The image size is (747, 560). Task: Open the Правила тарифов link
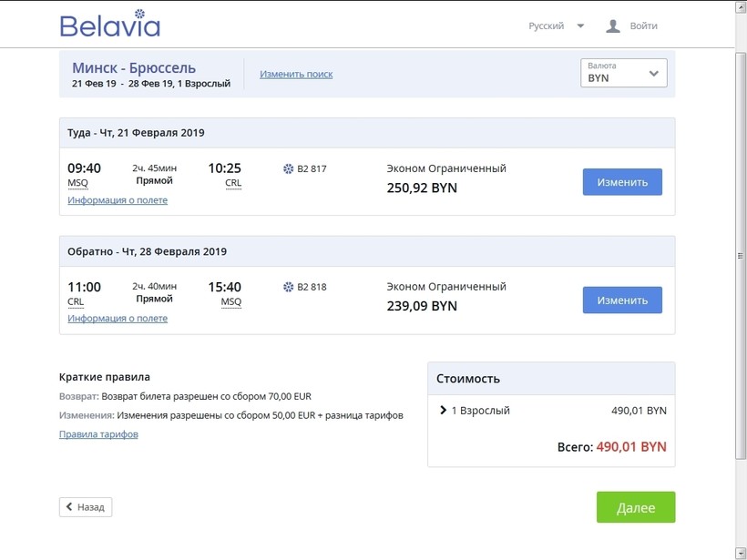(98, 434)
